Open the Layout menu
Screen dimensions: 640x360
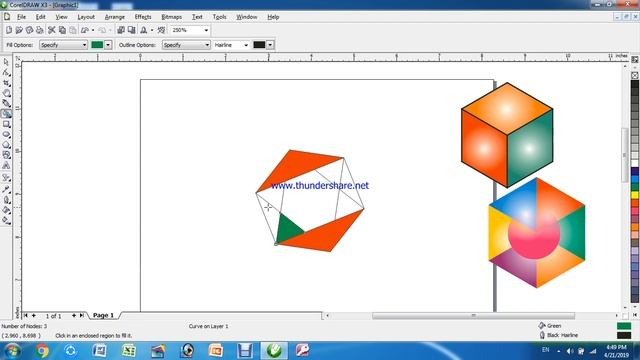click(86, 17)
